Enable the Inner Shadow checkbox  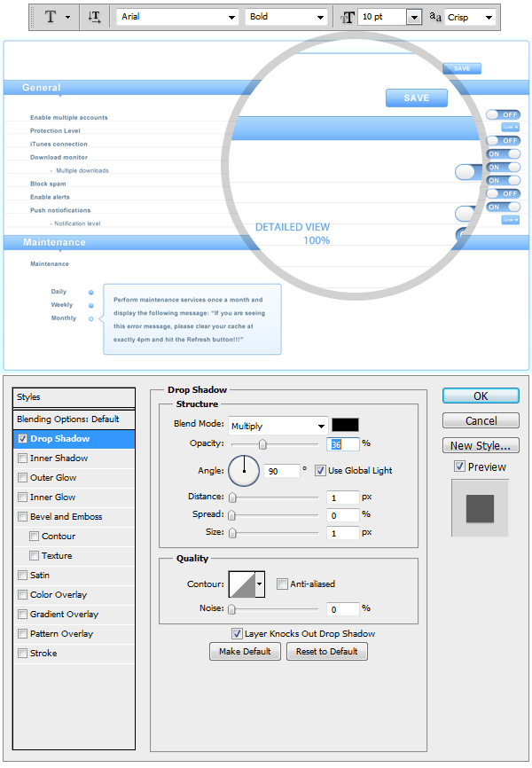tap(23, 458)
